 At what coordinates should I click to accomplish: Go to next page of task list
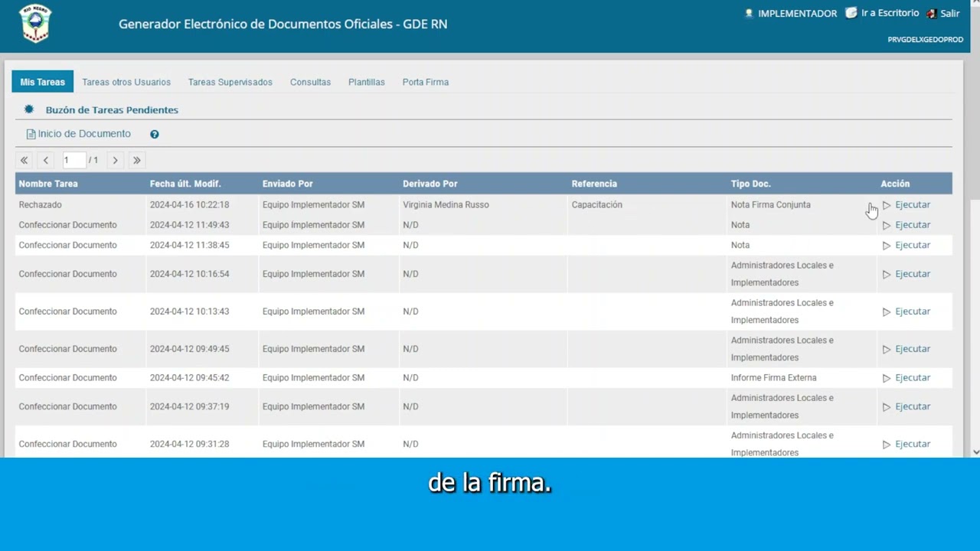tap(115, 160)
